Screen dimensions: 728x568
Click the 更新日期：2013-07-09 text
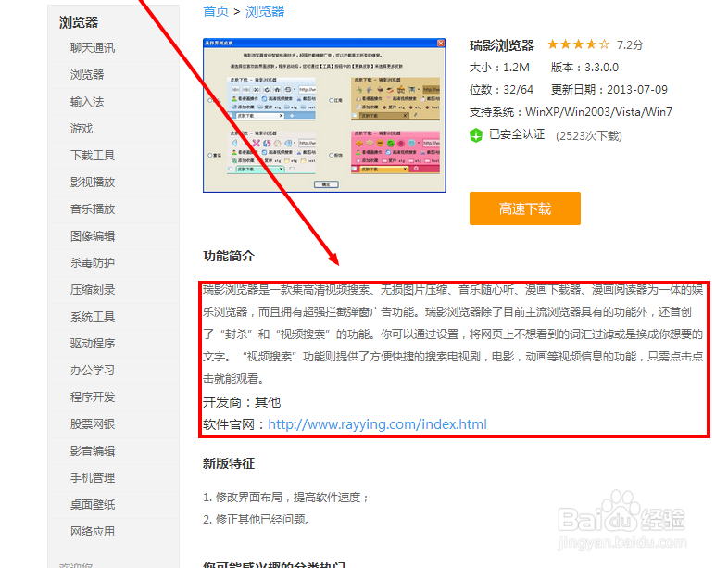(609, 90)
